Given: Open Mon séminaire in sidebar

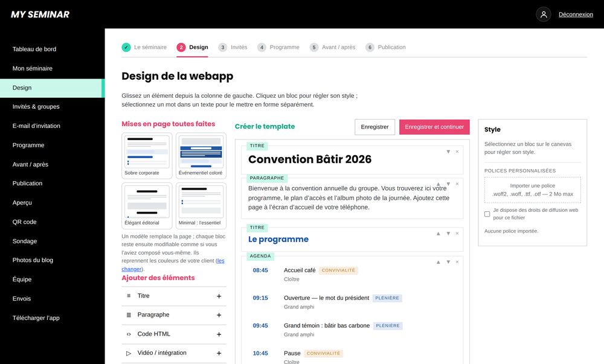Looking at the screenshot, I should coord(53,68).
